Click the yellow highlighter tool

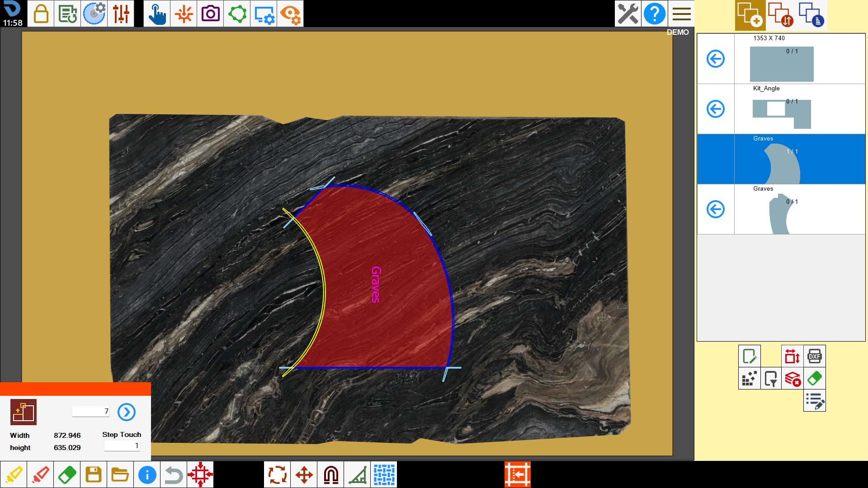(x=14, y=474)
